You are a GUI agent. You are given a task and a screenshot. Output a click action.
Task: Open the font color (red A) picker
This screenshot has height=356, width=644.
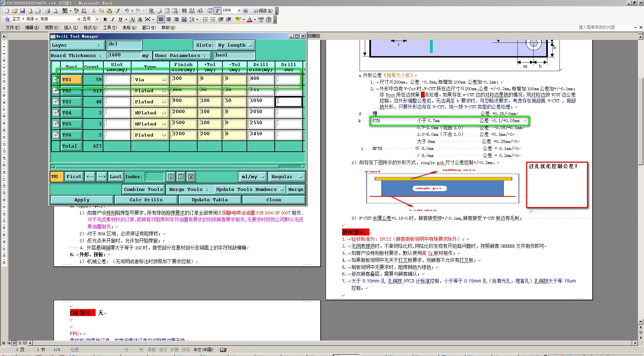click(x=255, y=19)
